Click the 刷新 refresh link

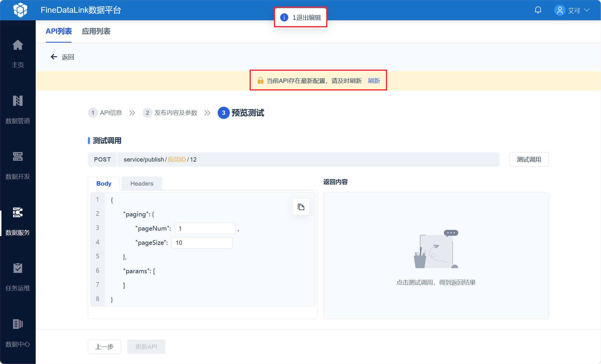click(x=374, y=81)
